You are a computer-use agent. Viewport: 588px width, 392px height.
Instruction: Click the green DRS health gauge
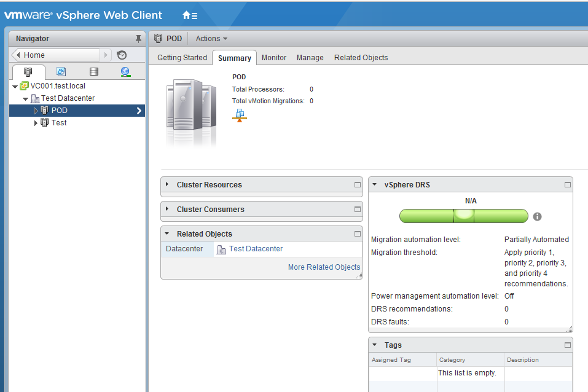click(463, 216)
